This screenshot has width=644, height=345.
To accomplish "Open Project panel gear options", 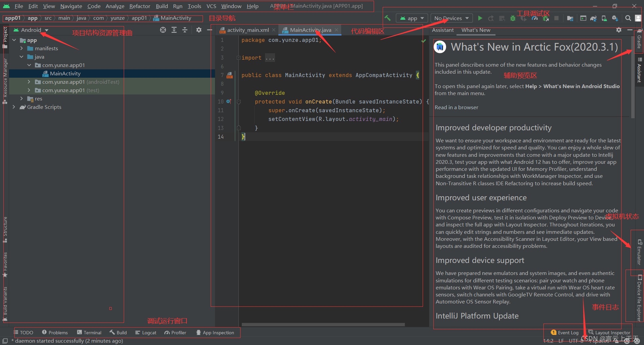I will [x=199, y=30].
